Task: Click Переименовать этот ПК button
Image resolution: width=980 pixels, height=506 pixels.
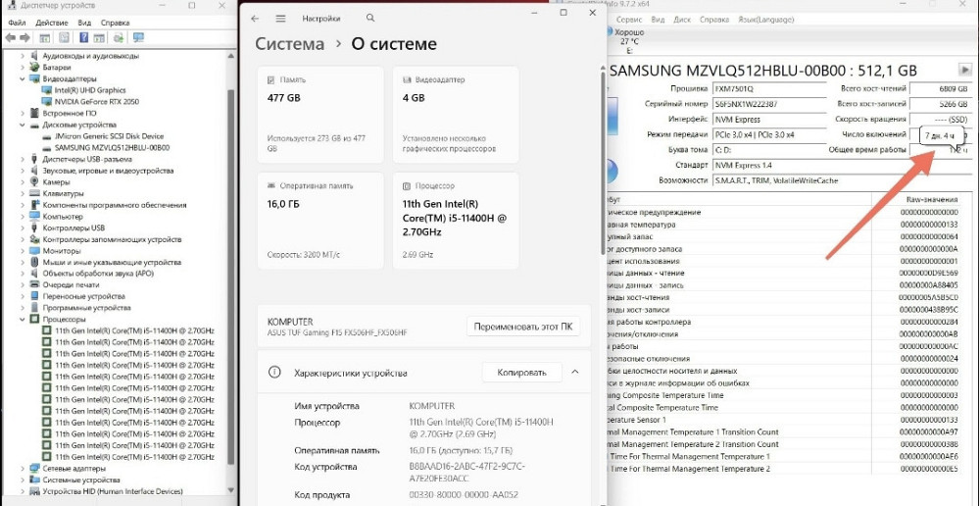Action: [523, 327]
